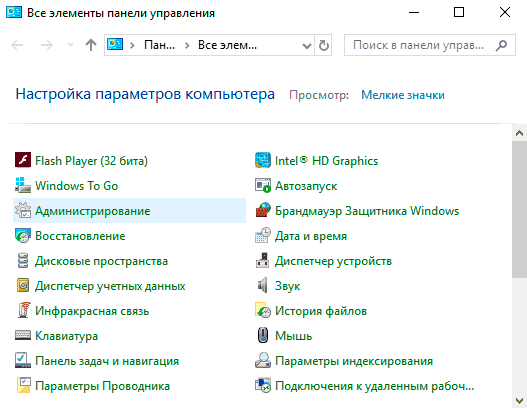Open the Панель задач и навигация link
Image resolution: width=527 pixels, height=408 pixels.
107,361
